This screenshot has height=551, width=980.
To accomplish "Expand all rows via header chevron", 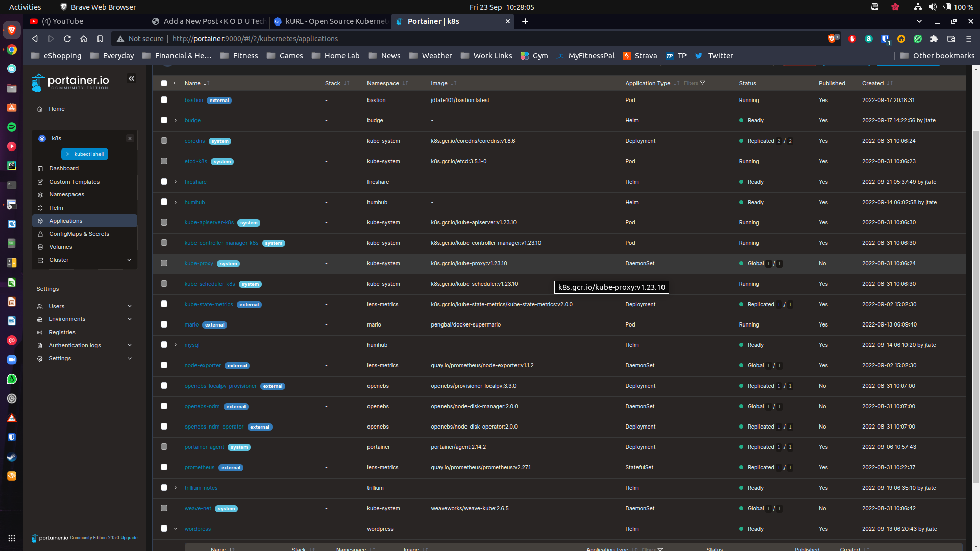I will 175,83.
